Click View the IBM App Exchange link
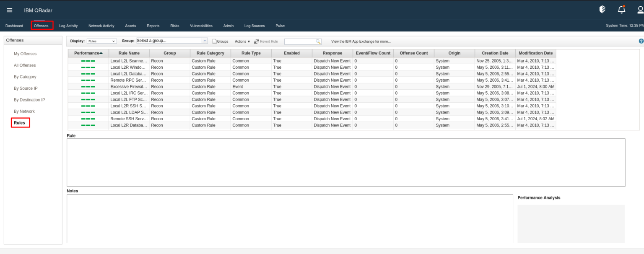 361,41
